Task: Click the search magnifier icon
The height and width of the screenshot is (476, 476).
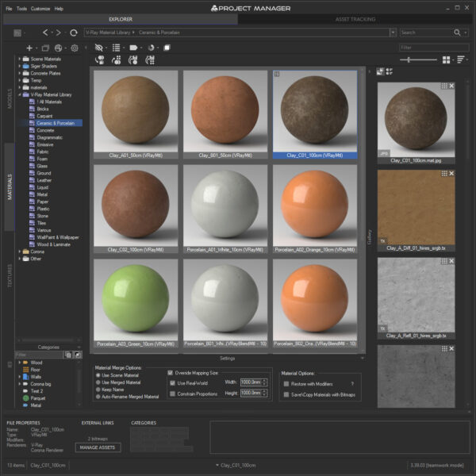Action: 457,33
